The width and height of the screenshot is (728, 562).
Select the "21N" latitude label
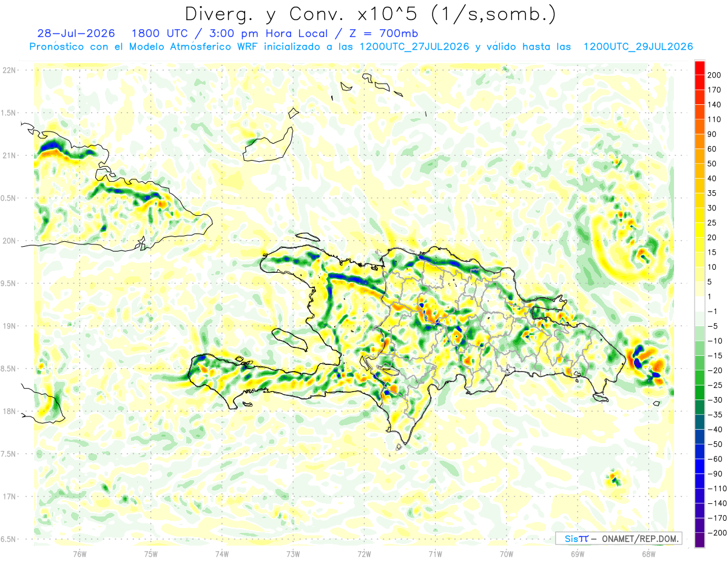pos(9,155)
